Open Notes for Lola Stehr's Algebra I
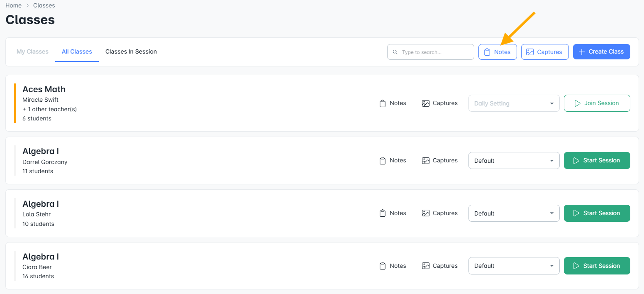This screenshot has height=294, width=644. pos(393,213)
